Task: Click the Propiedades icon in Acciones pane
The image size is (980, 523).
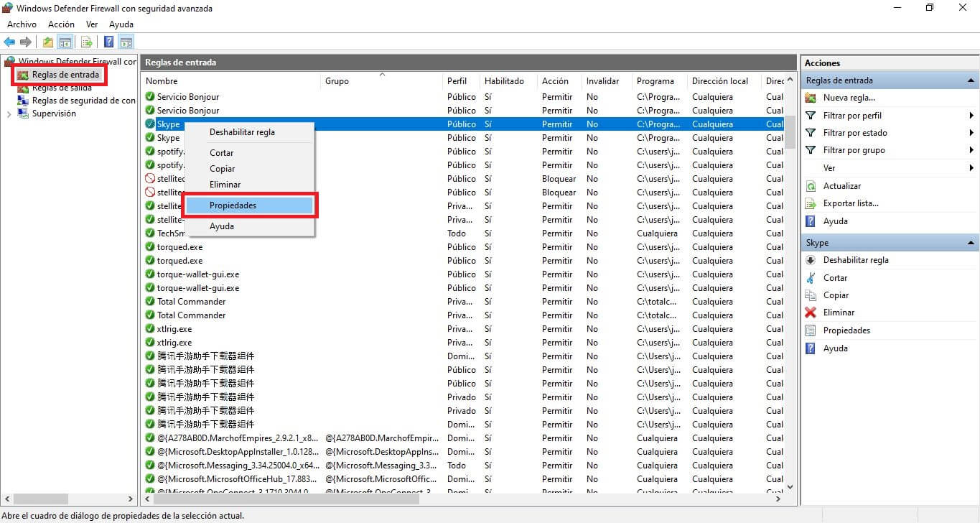Action: 811,330
